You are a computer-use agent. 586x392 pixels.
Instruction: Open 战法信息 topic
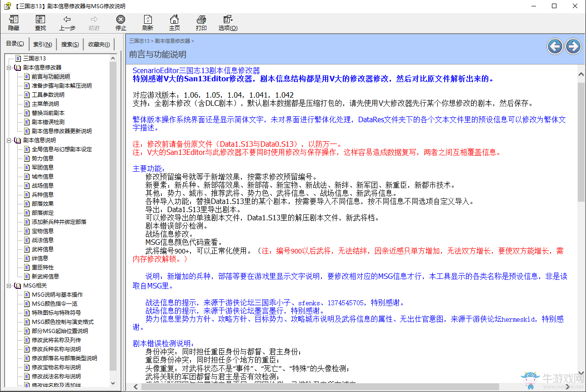42,240
